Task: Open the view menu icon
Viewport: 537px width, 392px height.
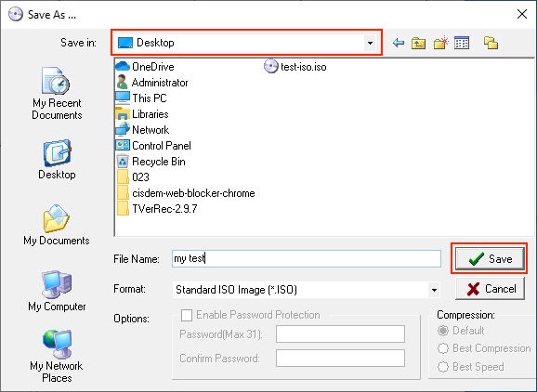Action: (x=462, y=43)
